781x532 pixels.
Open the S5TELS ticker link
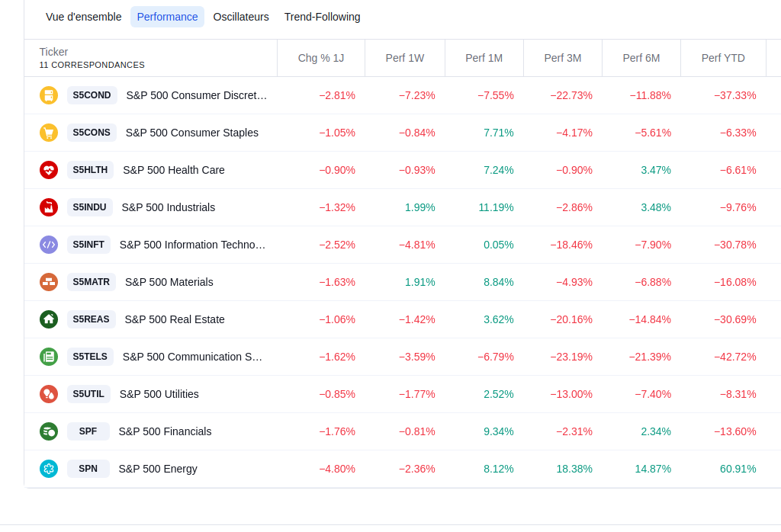tap(90, 357)
